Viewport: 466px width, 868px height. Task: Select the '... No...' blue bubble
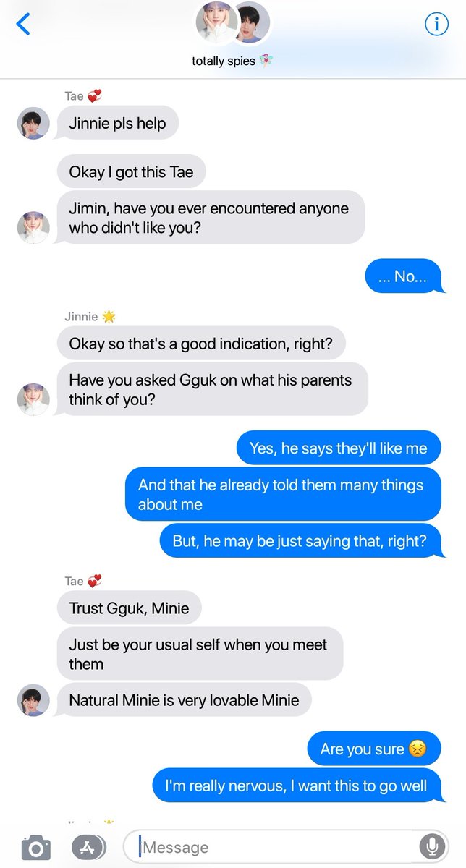(403, 276)
